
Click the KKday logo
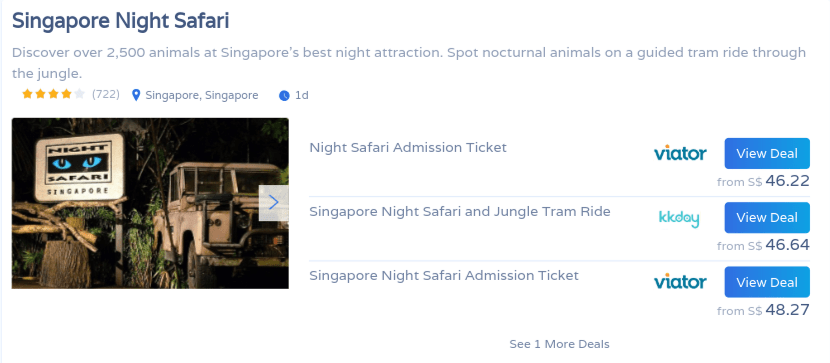679,219
